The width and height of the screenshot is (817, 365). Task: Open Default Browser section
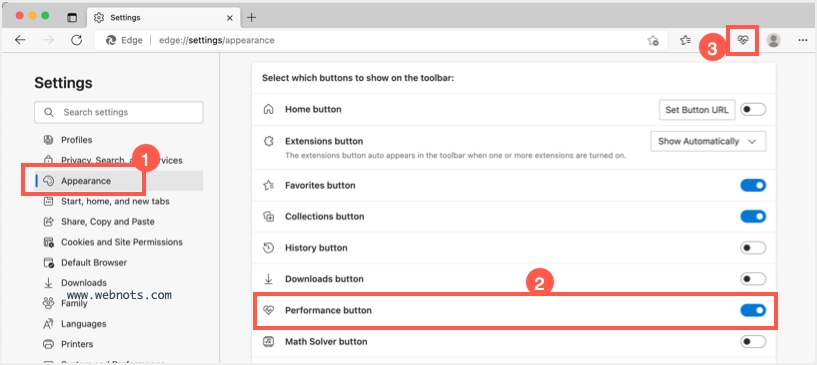point(94,262)
